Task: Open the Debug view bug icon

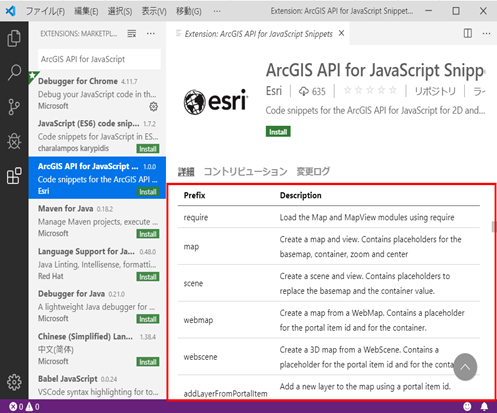Action: tap(14, 141)
